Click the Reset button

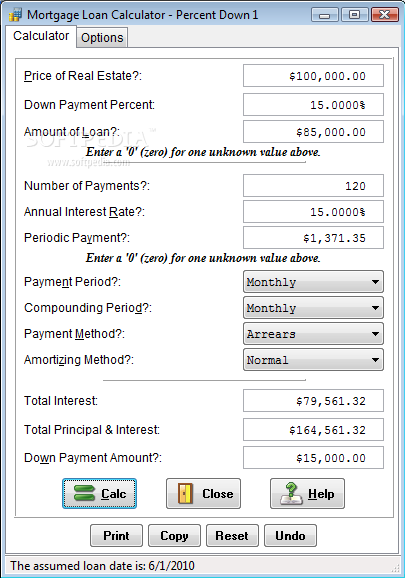tap(232, 536)
